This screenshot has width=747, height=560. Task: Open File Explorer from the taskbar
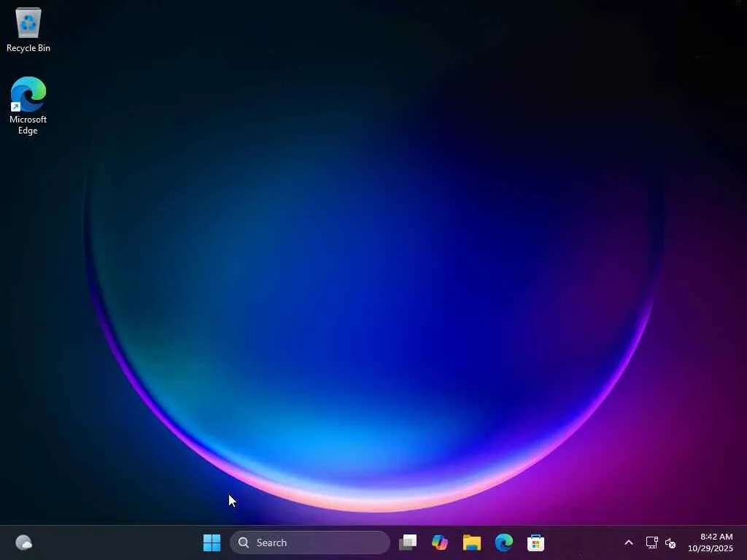[x=472, y=542]
